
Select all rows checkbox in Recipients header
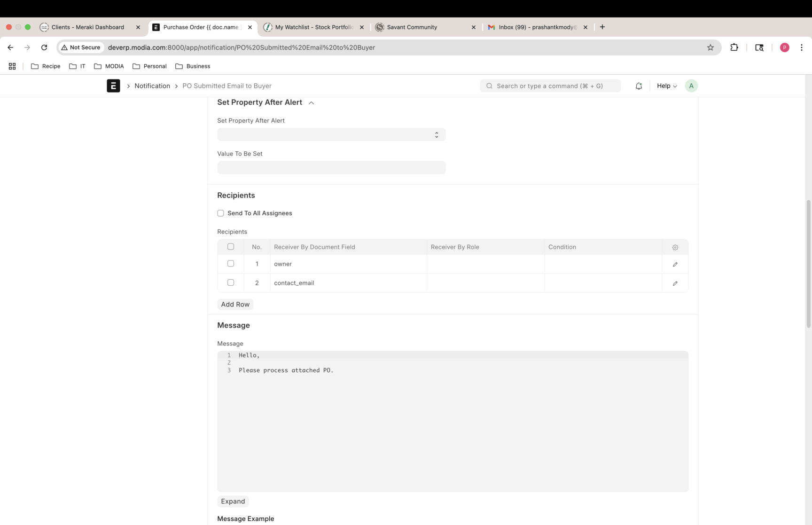(231, 247)
